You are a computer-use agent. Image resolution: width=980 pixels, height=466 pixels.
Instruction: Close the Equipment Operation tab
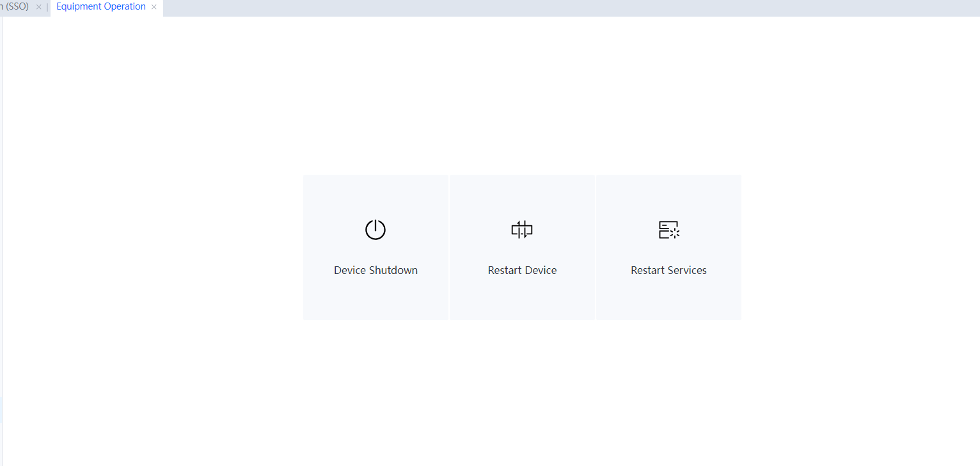(x=154, y=7)
